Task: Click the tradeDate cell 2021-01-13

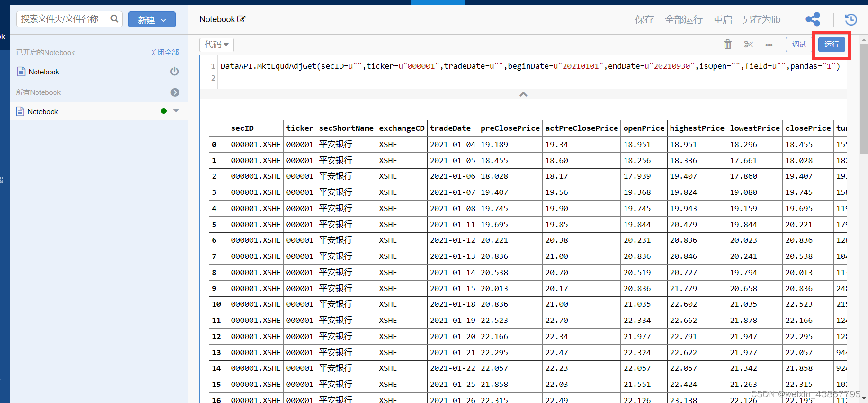Action: coord(452,256)
